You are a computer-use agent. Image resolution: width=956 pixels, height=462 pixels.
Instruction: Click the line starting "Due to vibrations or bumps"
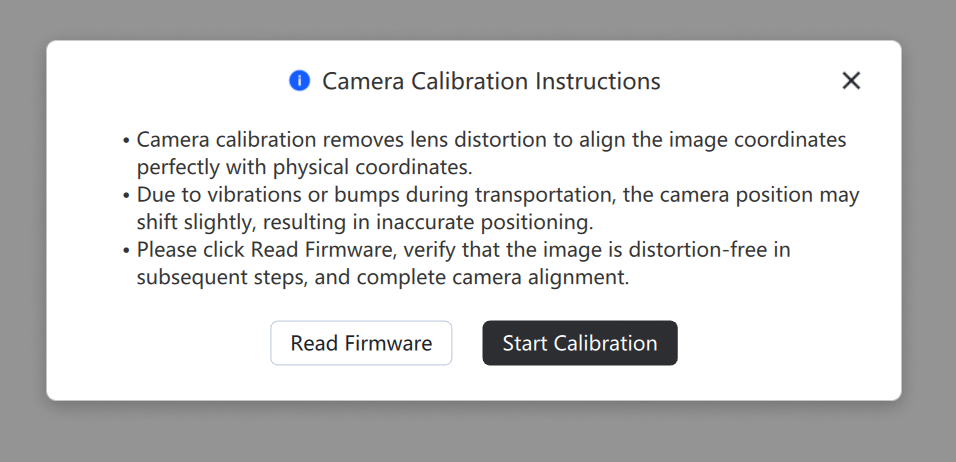[498, 195]
